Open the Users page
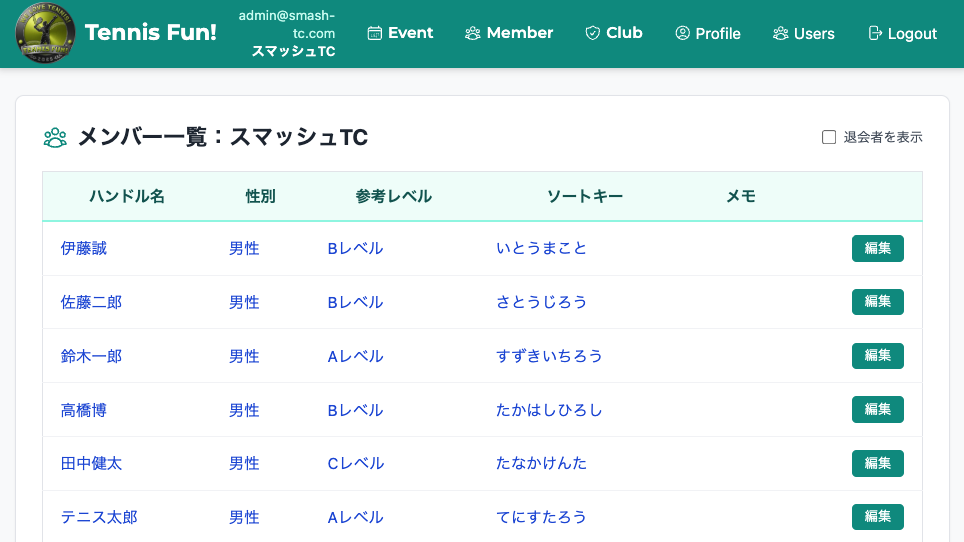Viewport: 964px width, 542px height. tap(804, 33)
